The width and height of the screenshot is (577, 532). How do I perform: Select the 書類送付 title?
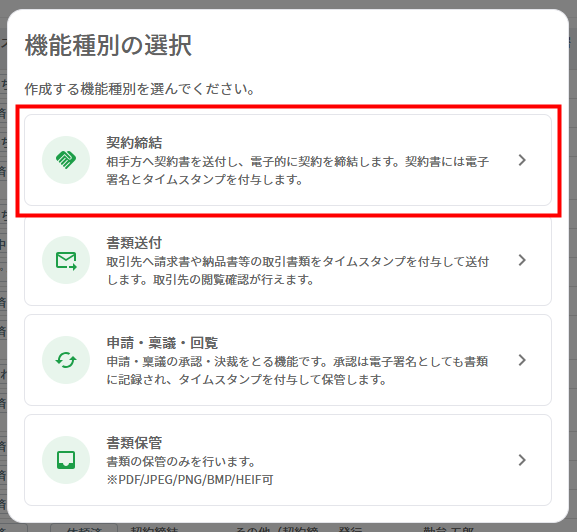tap(134, 243)
